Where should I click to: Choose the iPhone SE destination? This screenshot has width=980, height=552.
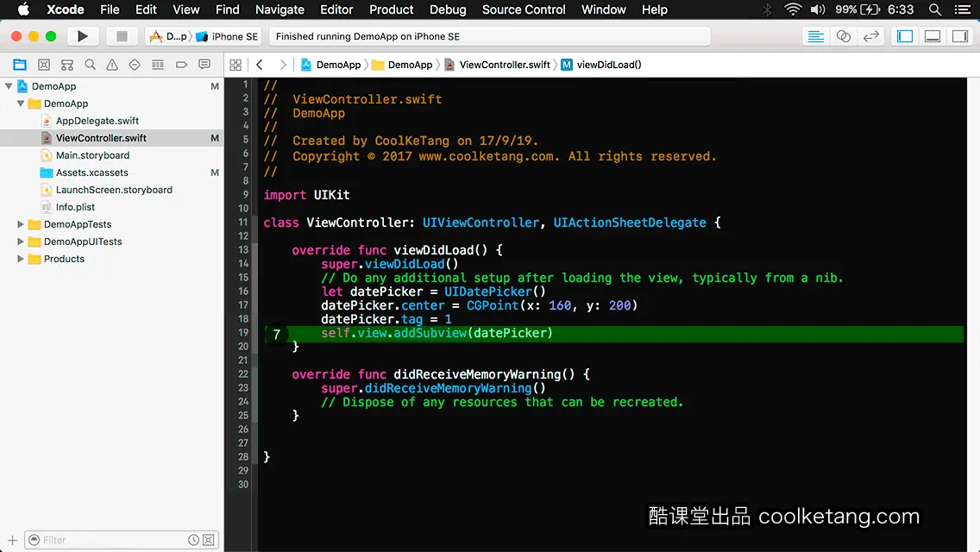(228, 36)
